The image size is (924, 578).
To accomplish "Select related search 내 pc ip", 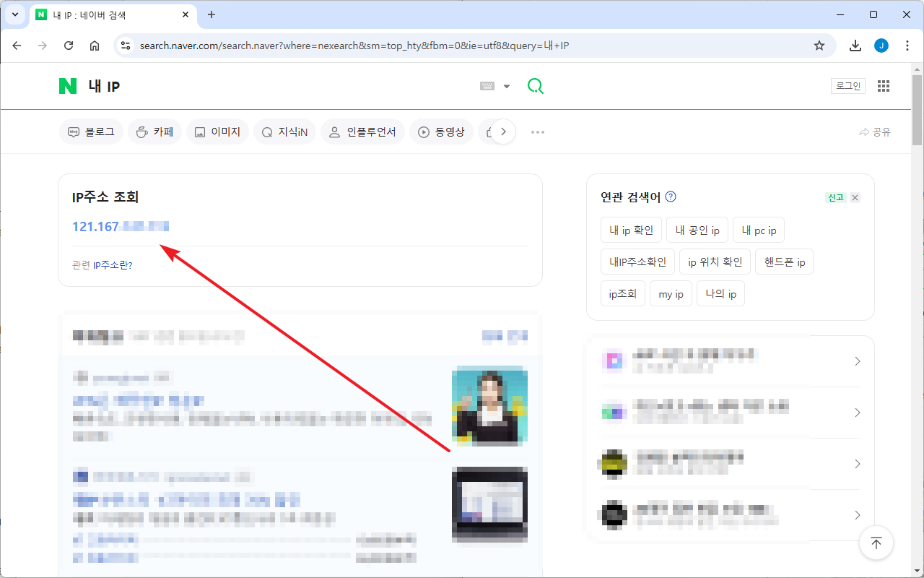I will click(759, 230).
